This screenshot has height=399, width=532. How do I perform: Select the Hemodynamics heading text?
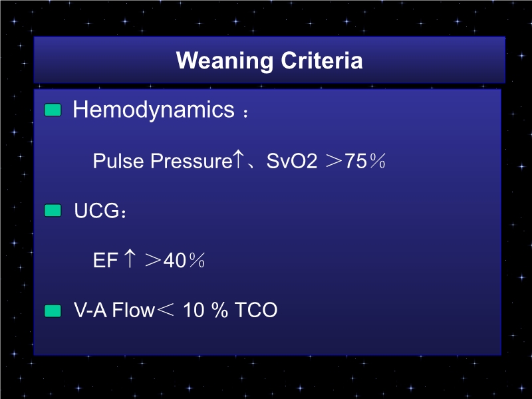pos(153,110)
